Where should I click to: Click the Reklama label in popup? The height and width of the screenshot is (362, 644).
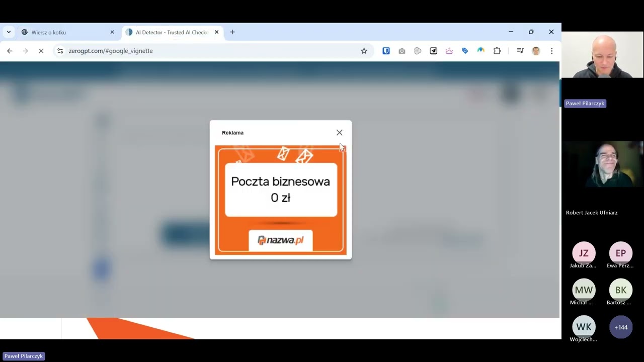tap(232, 133)
